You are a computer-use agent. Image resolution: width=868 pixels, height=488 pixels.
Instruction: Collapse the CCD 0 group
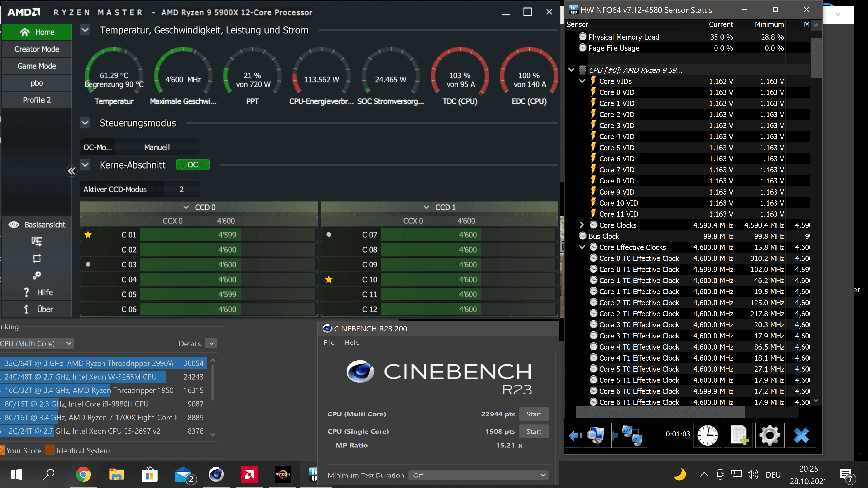[186, 207]
